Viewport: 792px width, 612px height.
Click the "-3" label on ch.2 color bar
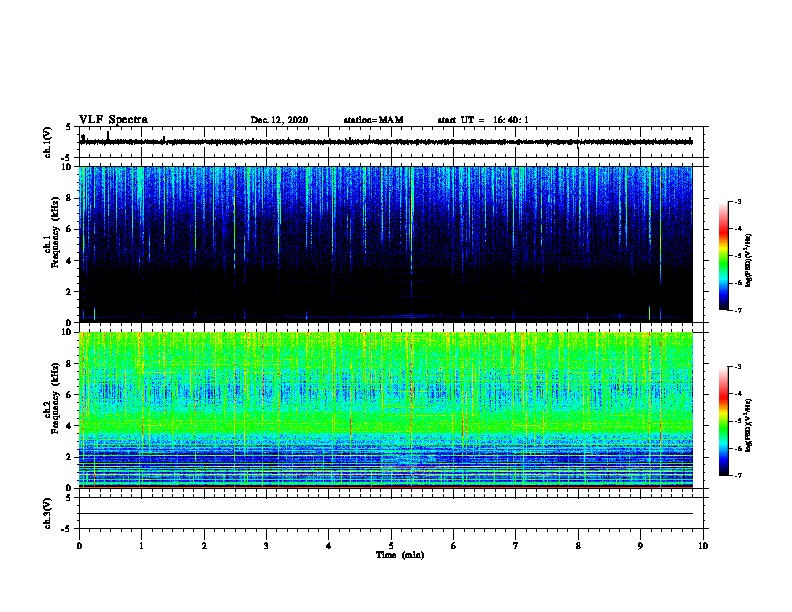tap(738, 367)
